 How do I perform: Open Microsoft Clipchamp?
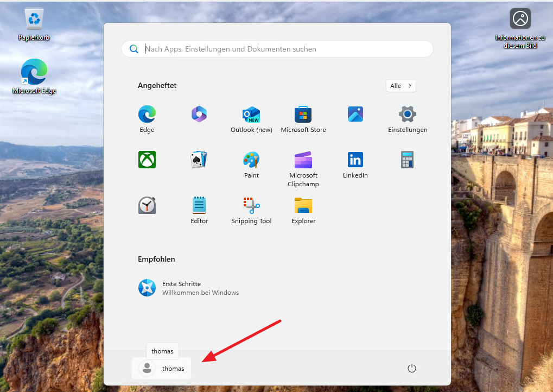tap(303, 169)
